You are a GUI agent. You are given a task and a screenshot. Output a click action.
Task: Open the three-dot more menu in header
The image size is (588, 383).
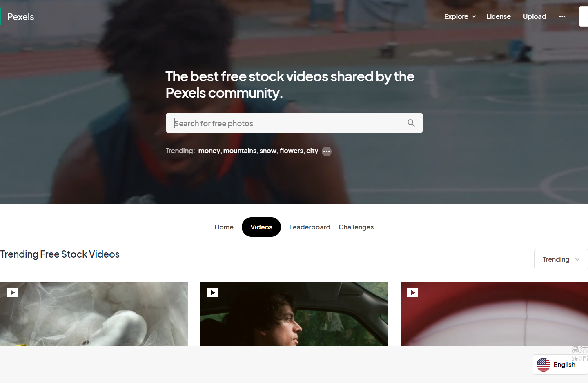(x=562, y=16)
